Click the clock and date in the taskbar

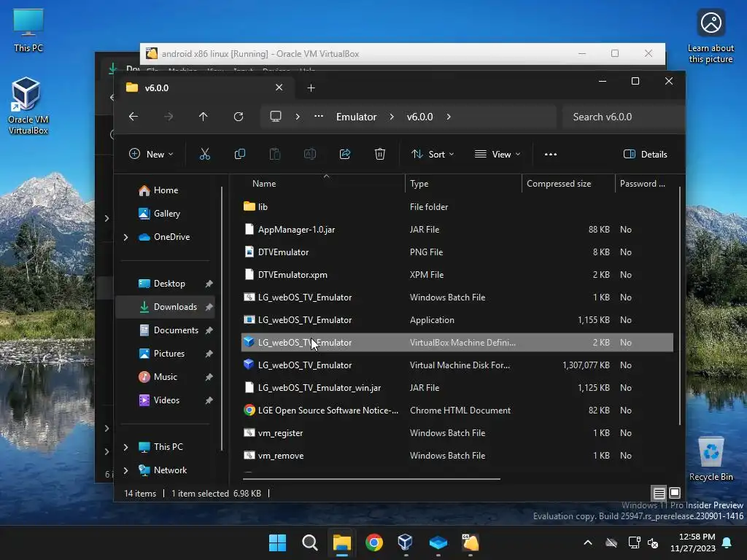pyautogui.click(x=693, y=542)
